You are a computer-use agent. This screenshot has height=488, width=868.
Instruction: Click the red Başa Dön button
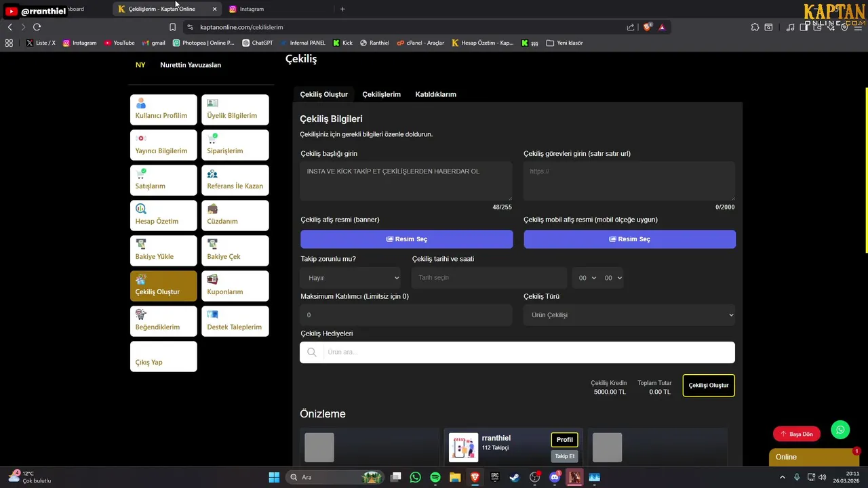tap(797, 434)
